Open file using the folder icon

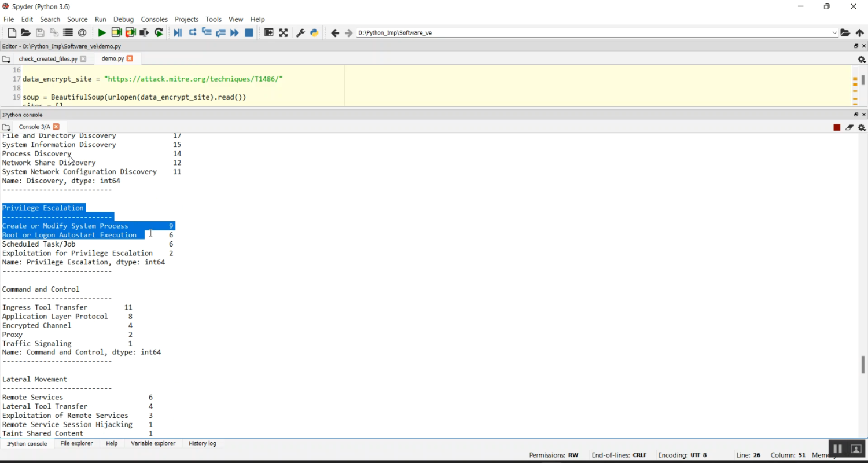25,33
